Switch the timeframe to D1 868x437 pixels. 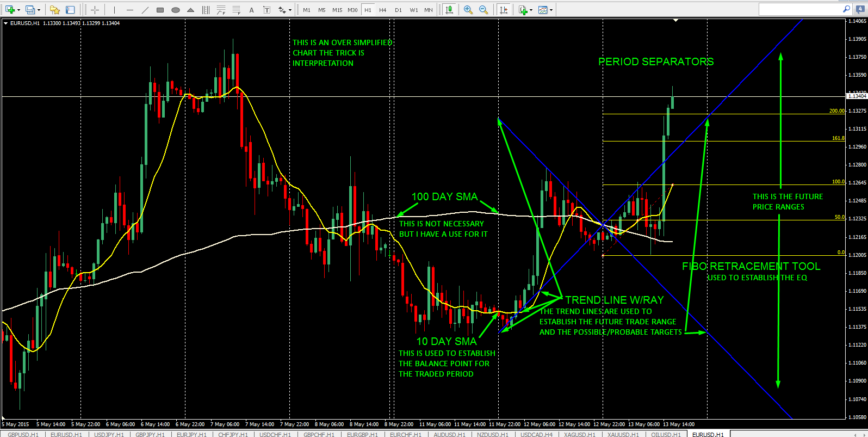pos(398,10)
